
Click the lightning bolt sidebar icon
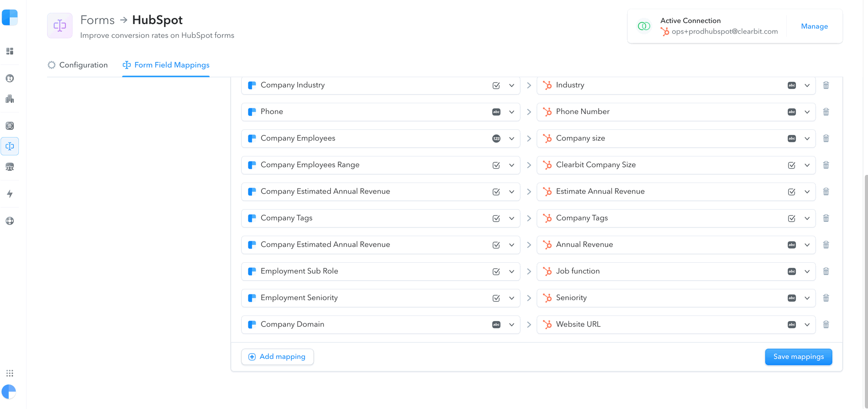tap(10, 194)
